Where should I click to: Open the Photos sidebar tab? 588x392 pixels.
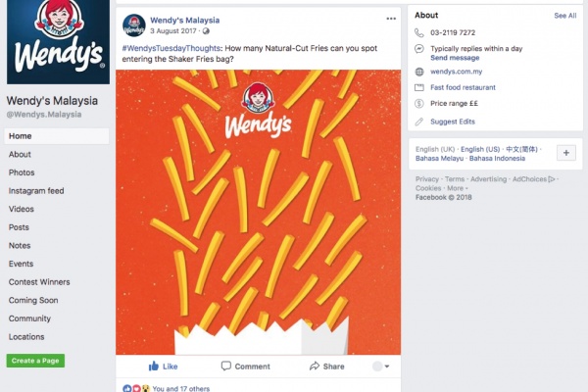tap(22, 172)
